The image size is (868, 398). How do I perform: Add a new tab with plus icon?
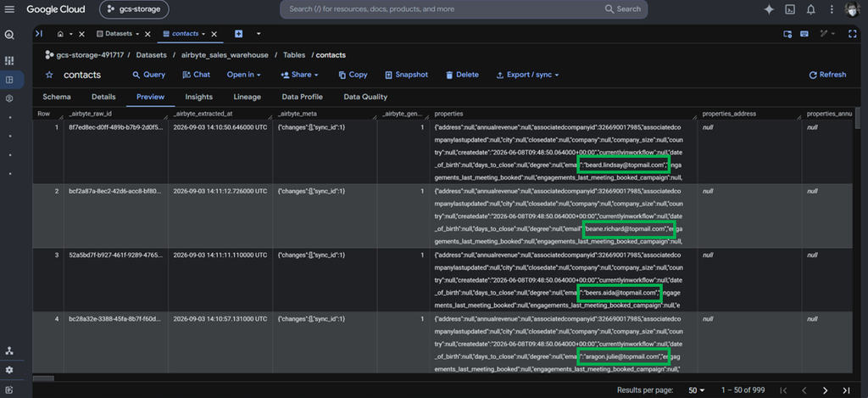(x=238, y=34)
